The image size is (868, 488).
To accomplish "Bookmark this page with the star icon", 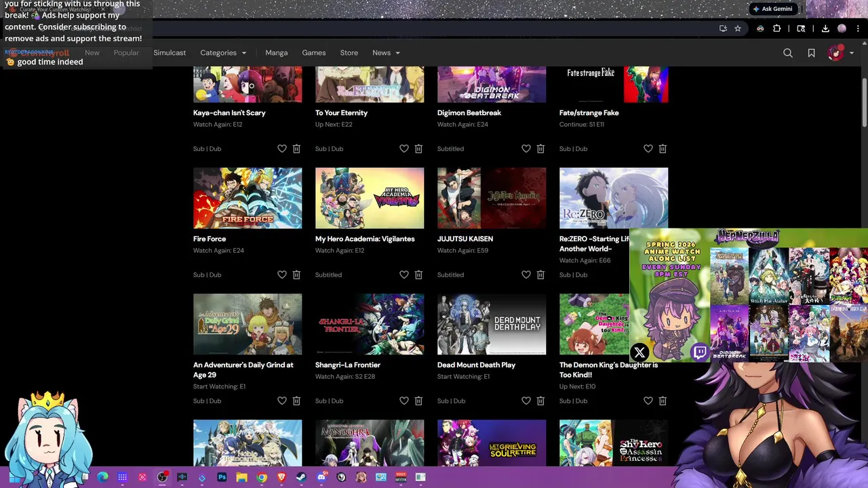I will (x=738, y=28).
